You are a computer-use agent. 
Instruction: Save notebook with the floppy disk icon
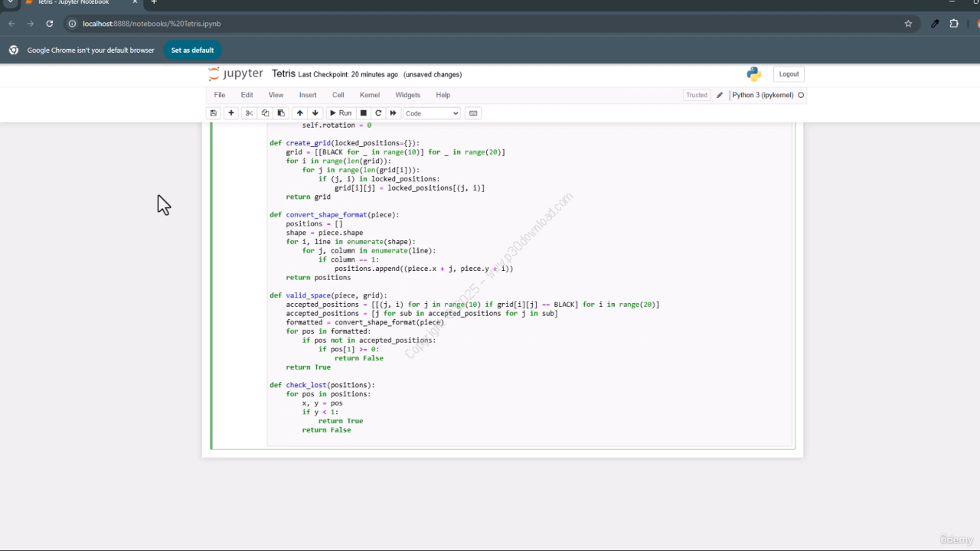pyautogui.click(x=214, y=113)
